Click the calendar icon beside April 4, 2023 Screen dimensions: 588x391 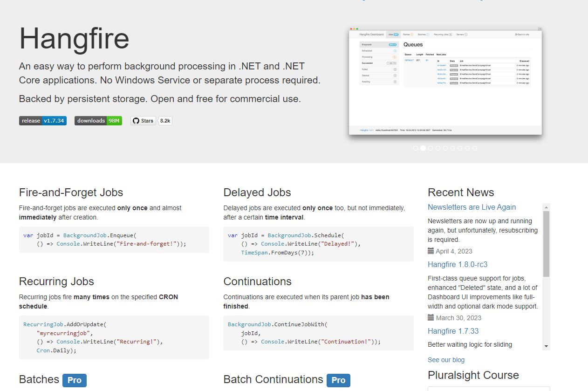[431, 251]
